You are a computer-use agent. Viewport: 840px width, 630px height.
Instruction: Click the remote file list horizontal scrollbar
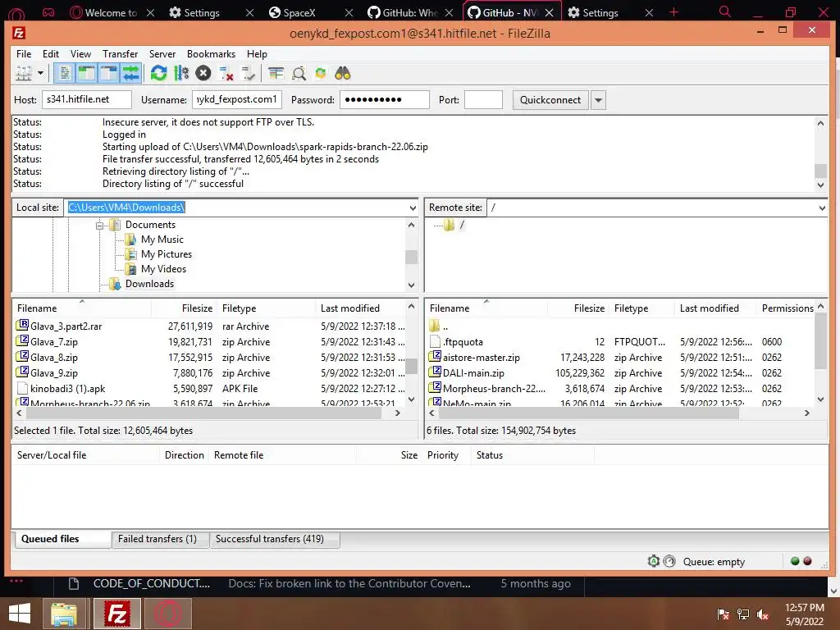[x=588, y=413]
